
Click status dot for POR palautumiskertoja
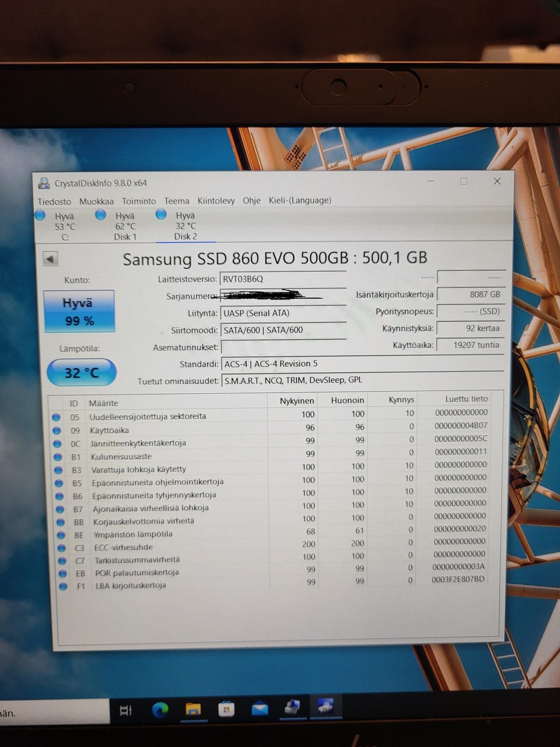click(63, 574)
